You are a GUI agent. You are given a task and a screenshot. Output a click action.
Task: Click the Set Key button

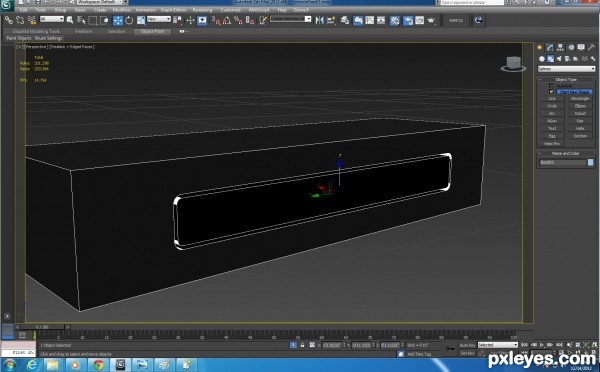[467, 353]
